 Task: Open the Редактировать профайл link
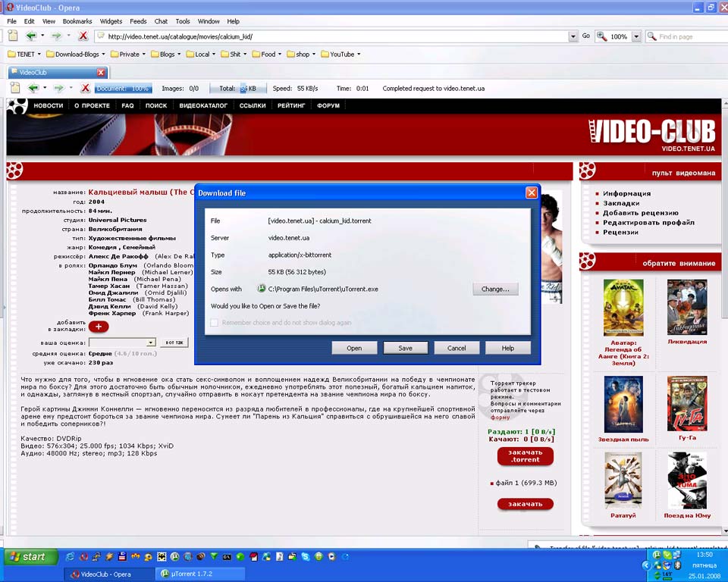point(648,223)
